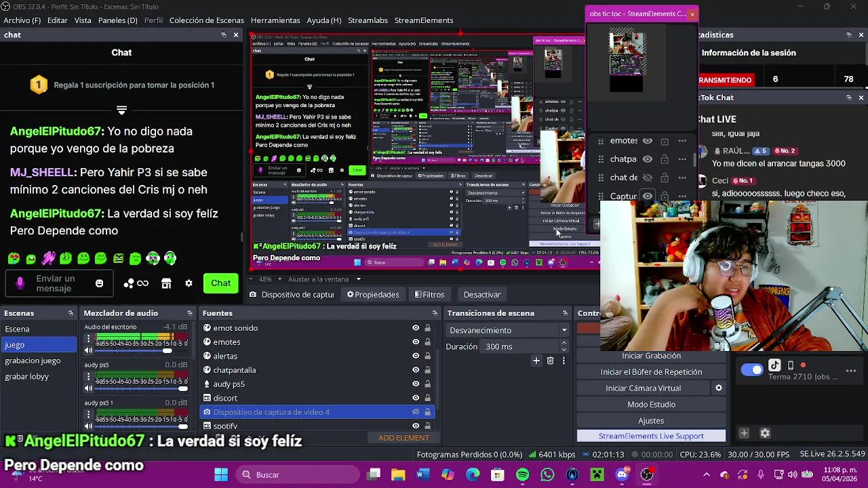This screenshot has height=488, width=868.
Task: Open WhatsApp from the taskbar
Action: coord(547,475)
